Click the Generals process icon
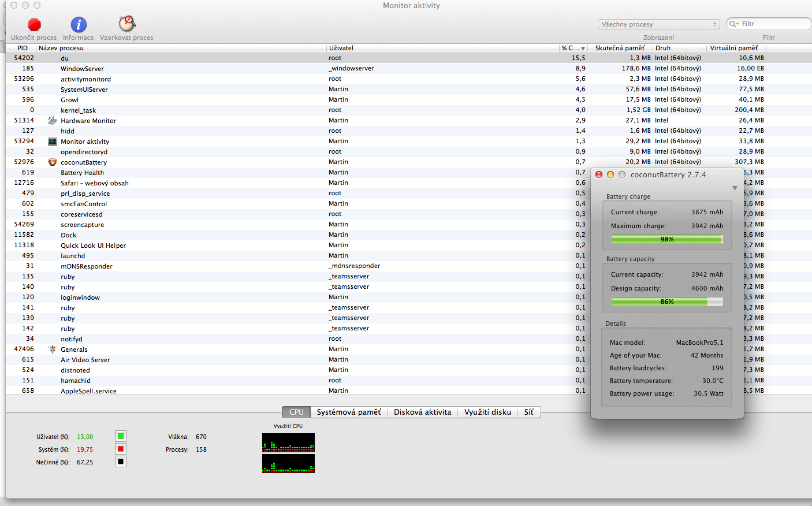 53,349
